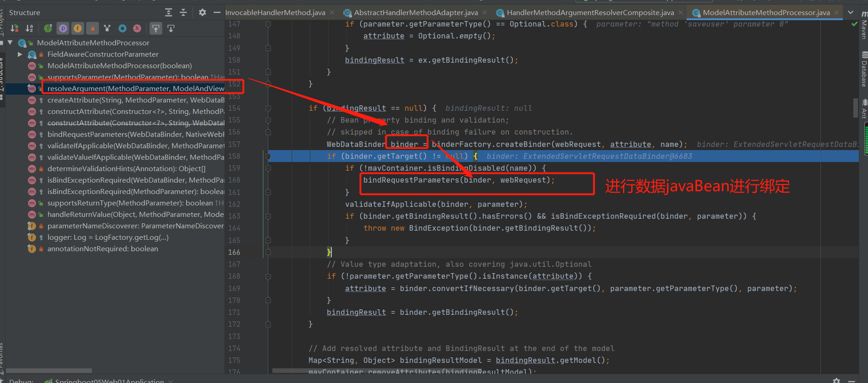This screenshot has height=383, width=868.
Task: Select validateIfApplicable method in Structure
Action: [x=136, y=146]
